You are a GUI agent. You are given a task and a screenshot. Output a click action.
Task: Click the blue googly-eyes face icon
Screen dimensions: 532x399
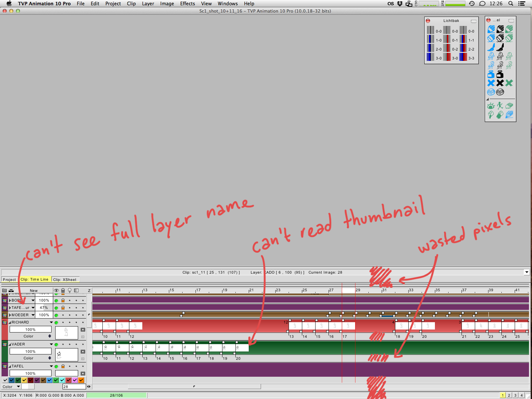pos(491,92)
